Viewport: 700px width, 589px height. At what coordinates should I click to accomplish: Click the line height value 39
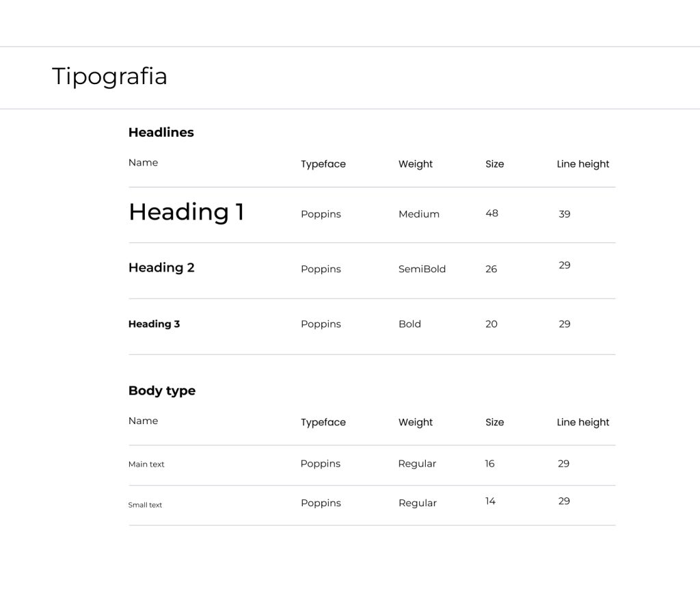(x=564, y=214)
